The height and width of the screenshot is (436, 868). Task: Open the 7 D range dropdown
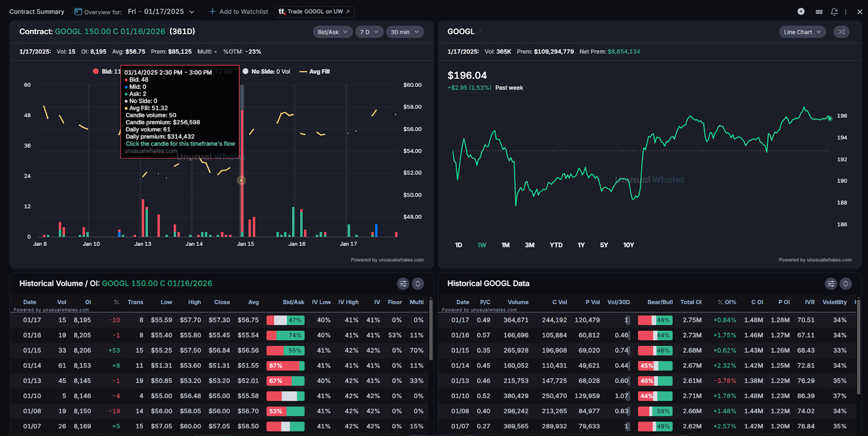(370, 32)
